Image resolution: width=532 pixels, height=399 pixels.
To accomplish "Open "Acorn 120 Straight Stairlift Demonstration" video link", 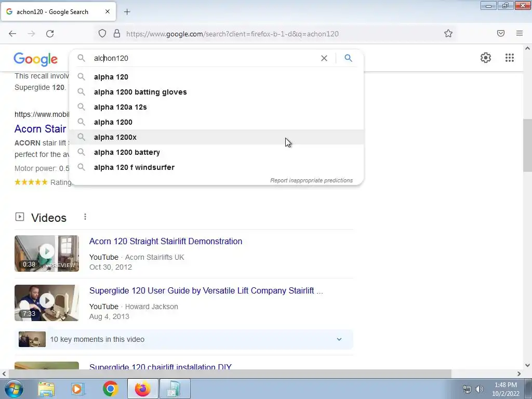I will 166,241.
